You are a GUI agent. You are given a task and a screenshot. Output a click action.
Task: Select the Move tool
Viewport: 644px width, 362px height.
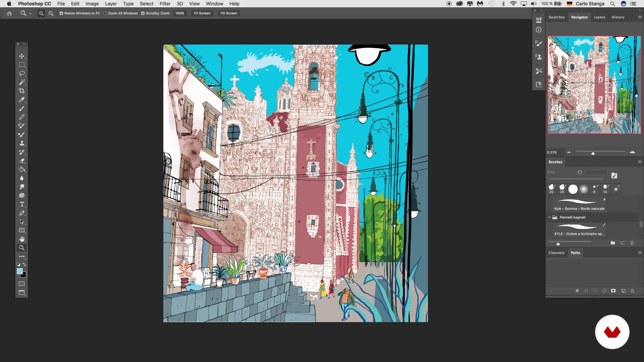click(x=22, y=56)
